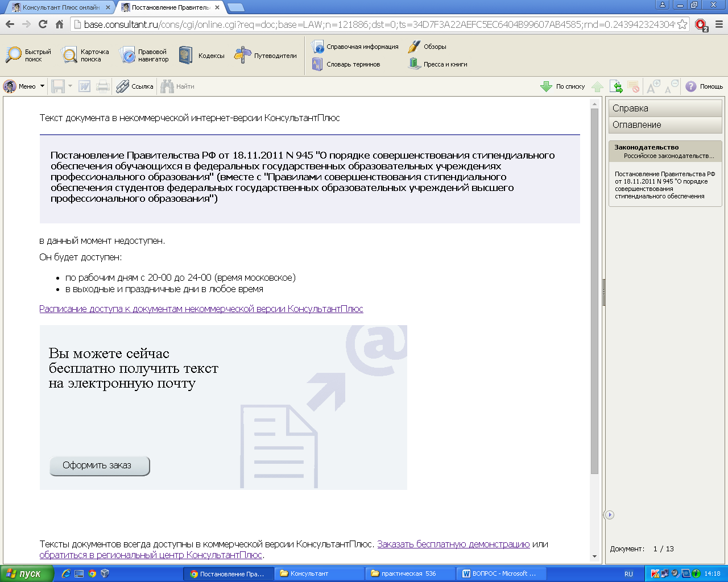The image size is (728, 582).
Task: Increase font size A plus icon
Action: [653, 86]
